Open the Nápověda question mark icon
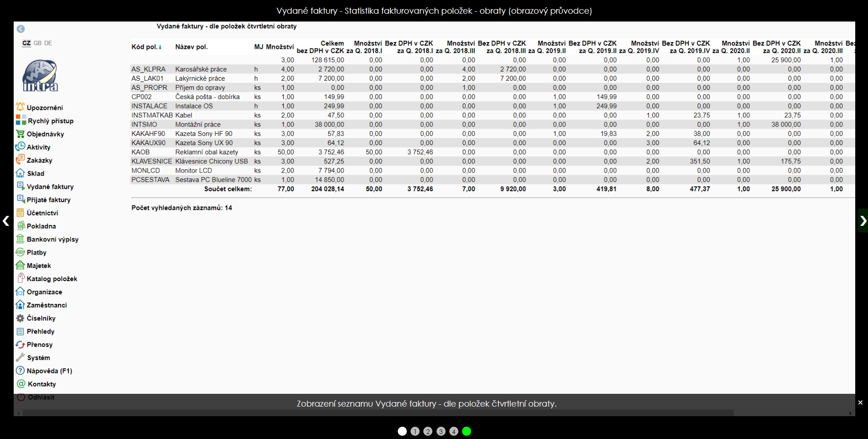The height and width of the screenshot is (439, 868). (20, 371)
